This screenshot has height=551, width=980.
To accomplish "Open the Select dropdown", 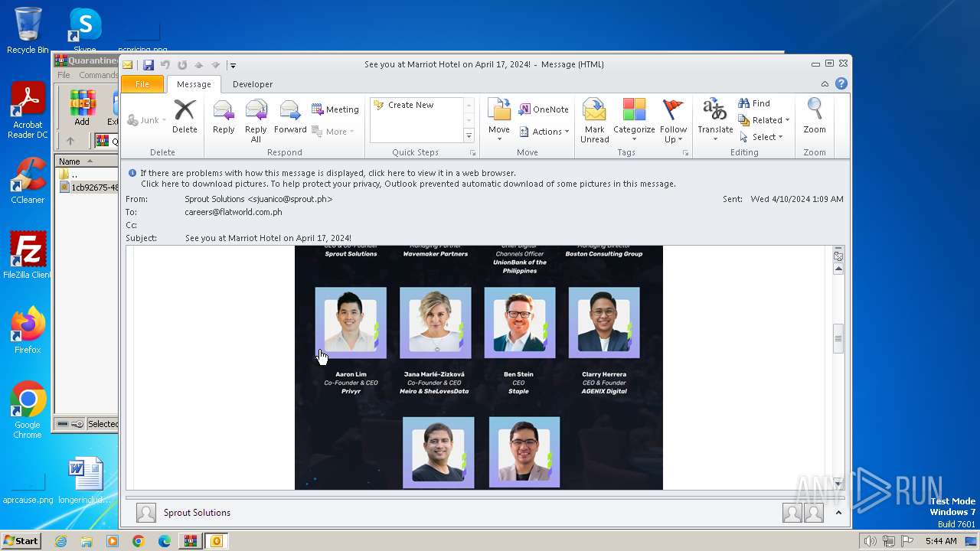I will coord(761,137).
